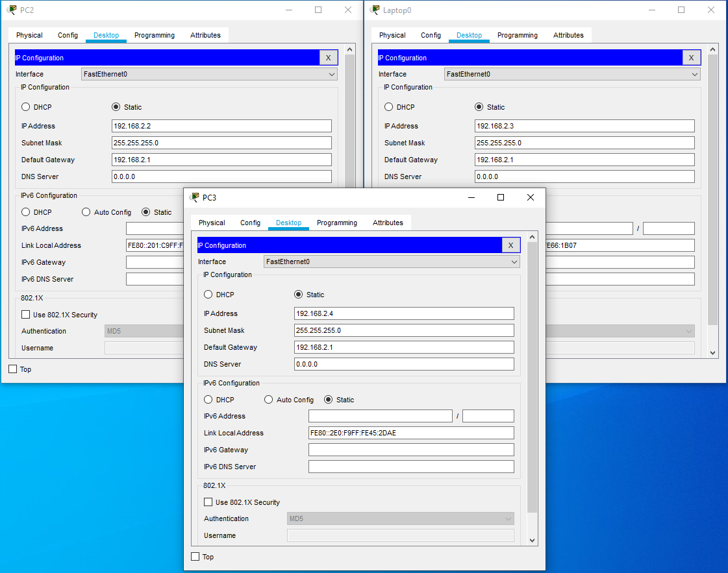Click the PC2 window Packet Tracer icon

coord(12,10)
